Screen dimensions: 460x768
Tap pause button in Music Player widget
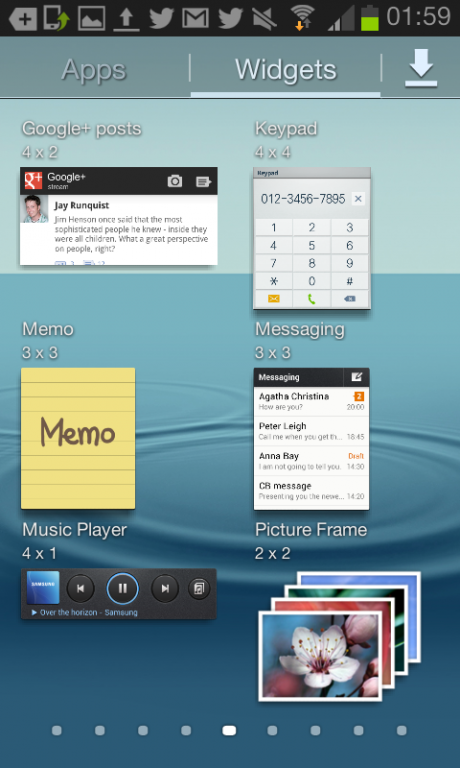[122, 588]
